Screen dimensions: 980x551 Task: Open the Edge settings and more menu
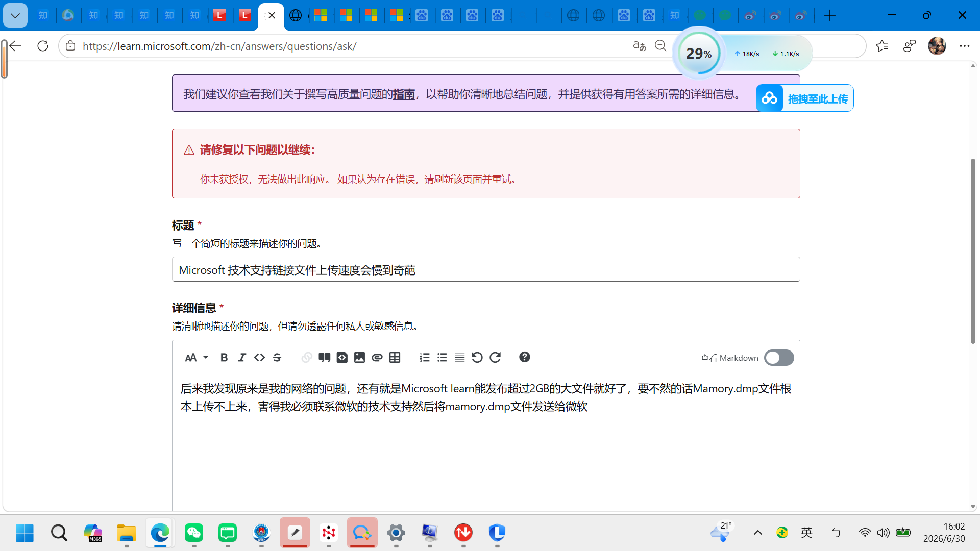click(964, 46)
